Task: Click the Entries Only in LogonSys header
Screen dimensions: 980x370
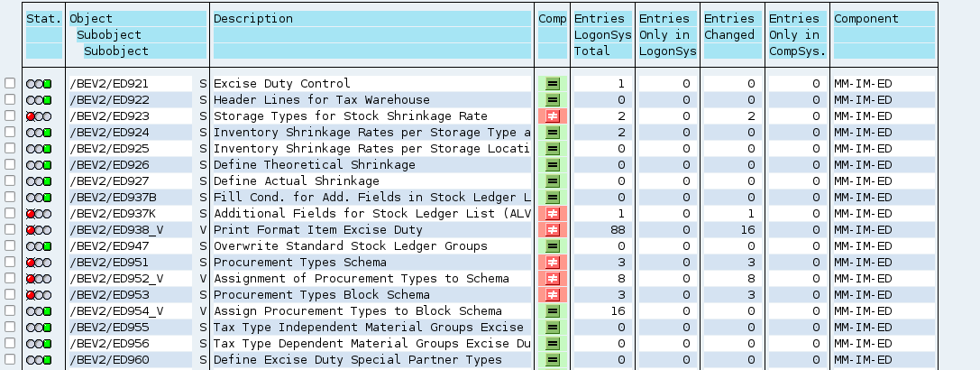Action: (x=667, y=35)
